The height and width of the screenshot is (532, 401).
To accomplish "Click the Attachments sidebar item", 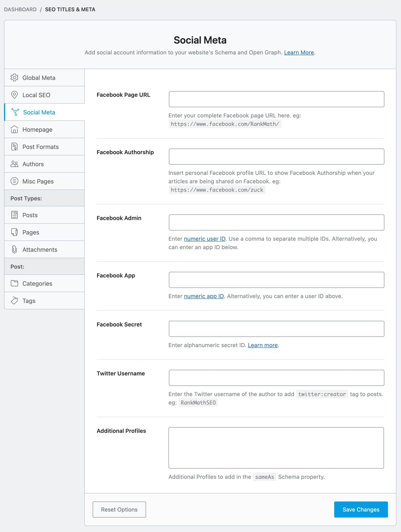I will [x=40, y=250].
